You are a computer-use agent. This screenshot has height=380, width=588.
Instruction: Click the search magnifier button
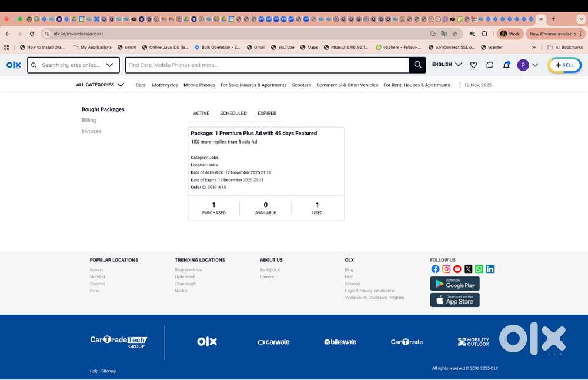tap(417, 65)
